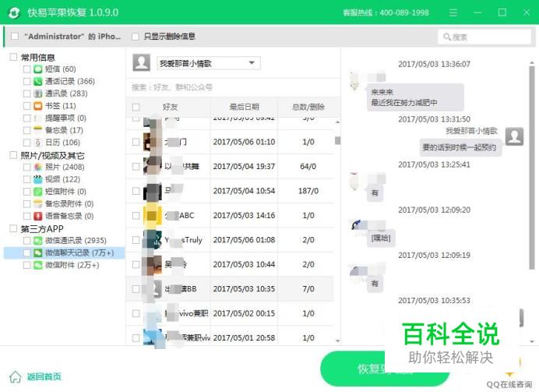Click the 微信通讯录 WeChat icon
The image size is (539, 392).
tap(38, 241)
